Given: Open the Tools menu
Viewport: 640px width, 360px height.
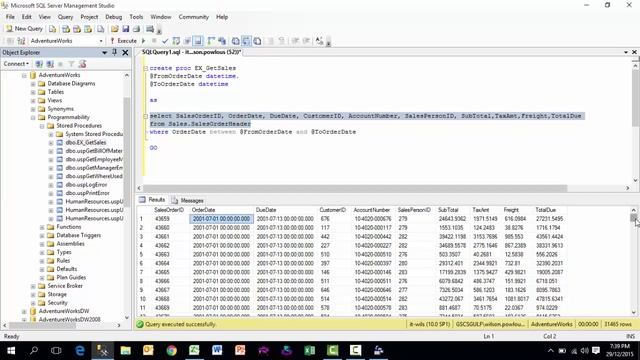Looking at the screenshot, I should tap(136, 17).
